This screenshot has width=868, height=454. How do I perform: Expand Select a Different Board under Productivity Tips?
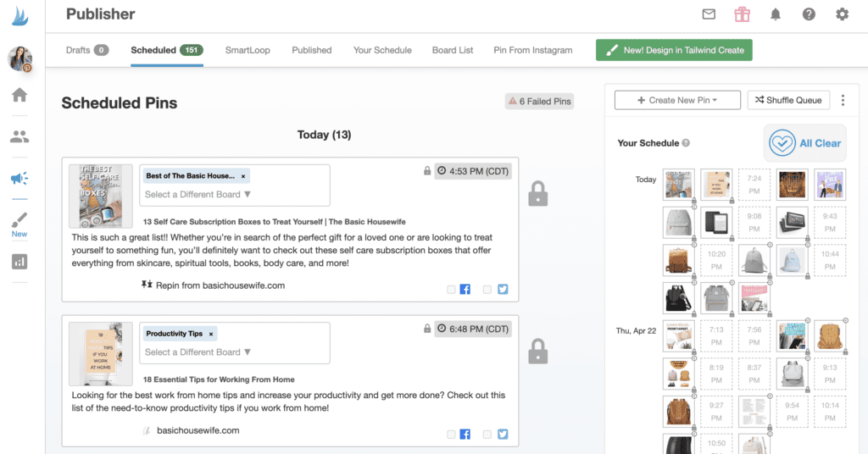click(198, 352)
